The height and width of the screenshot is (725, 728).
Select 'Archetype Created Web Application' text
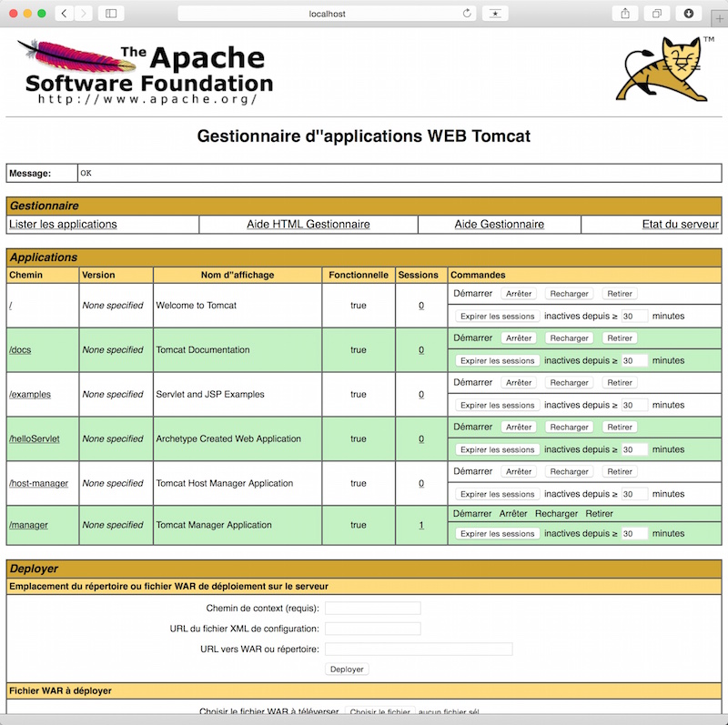tap(228, 439)
